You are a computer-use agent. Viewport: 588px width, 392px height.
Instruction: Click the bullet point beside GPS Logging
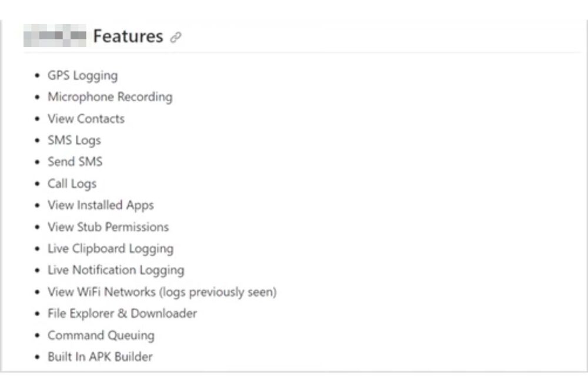(38, 76)
